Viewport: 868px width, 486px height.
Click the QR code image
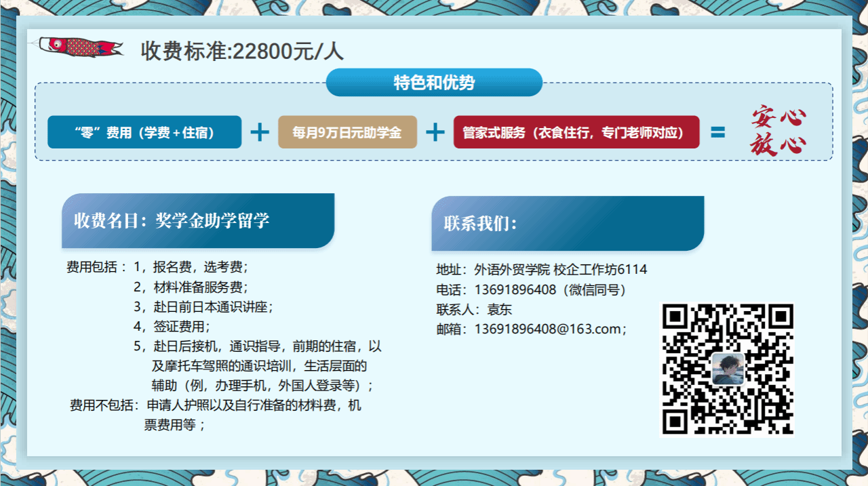point(726,369)
